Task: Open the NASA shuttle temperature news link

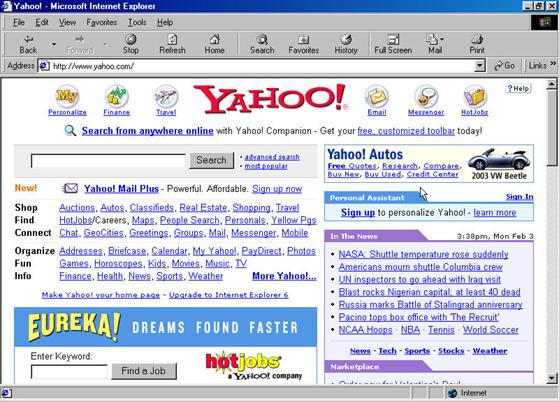Action: pyautogui.click(x=424, y=254)
